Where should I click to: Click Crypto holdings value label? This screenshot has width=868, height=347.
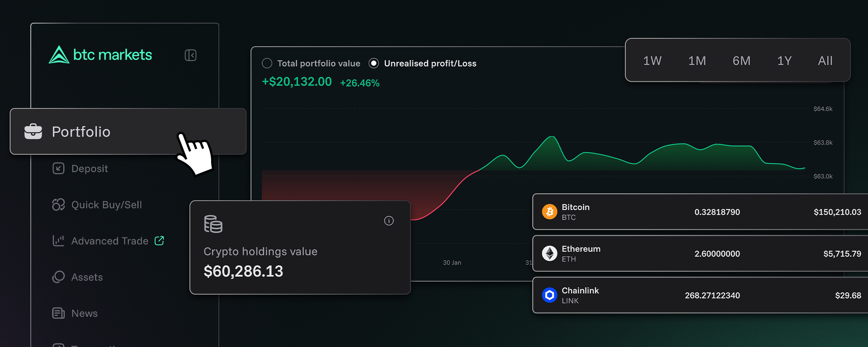(x=260, y=252)
